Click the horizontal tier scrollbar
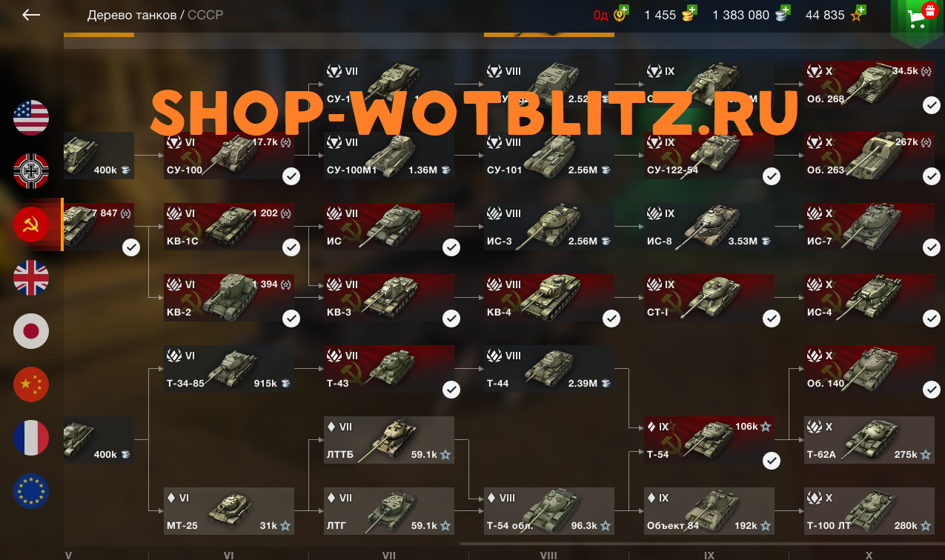945x560 pixels. (702, 544)
